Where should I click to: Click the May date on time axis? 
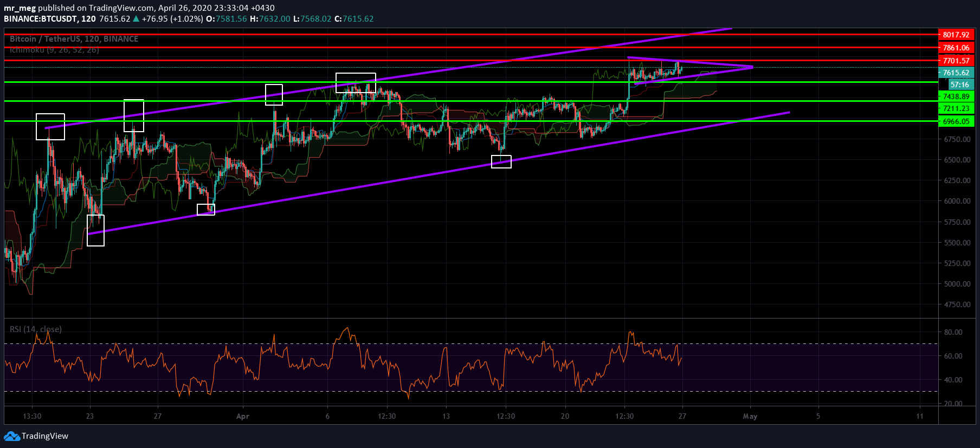click(750, 416)
